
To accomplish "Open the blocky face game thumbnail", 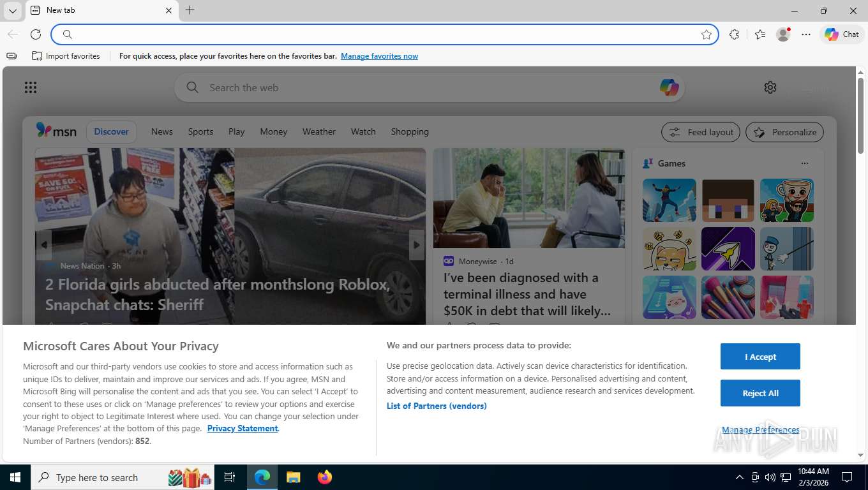I will 728,200.
